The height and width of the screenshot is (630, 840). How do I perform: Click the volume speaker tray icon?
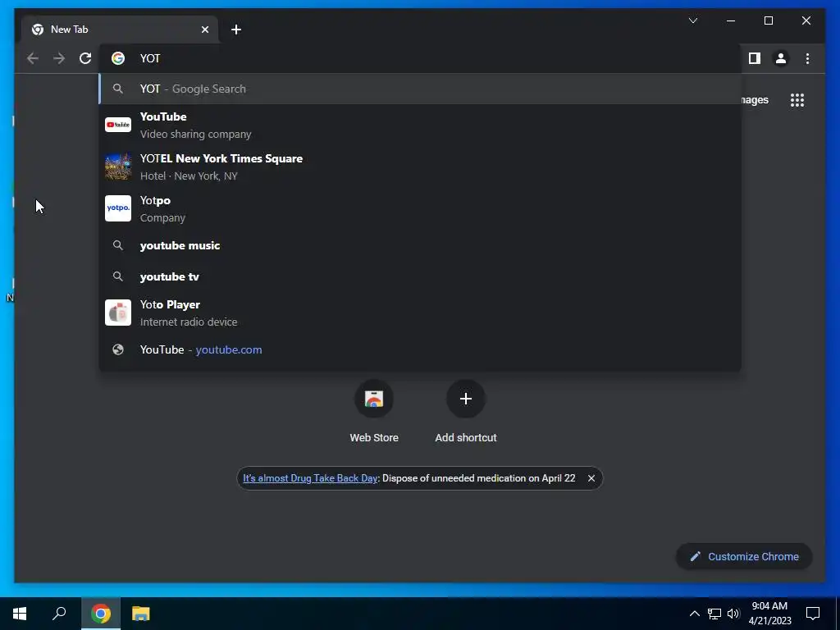coord(733,614)
